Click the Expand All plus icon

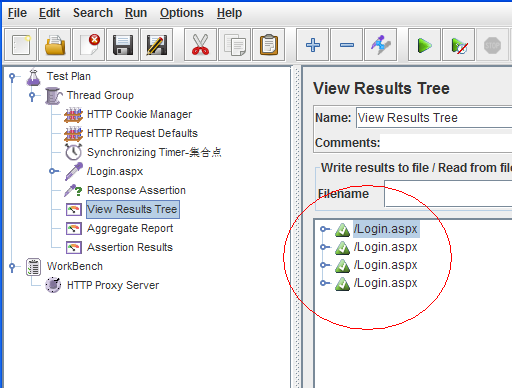click(x=312, y=45)
